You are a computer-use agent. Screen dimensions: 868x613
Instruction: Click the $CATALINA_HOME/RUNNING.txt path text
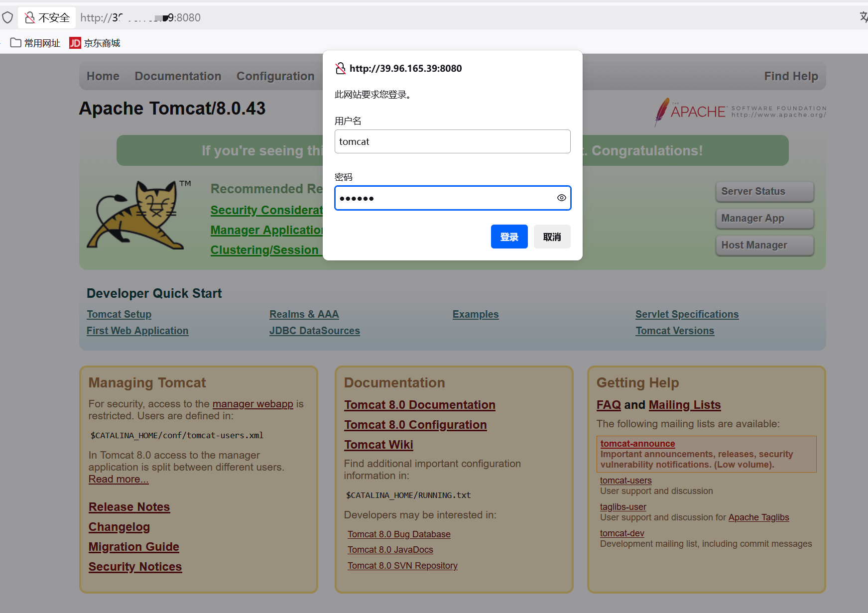tap(408, 495)
